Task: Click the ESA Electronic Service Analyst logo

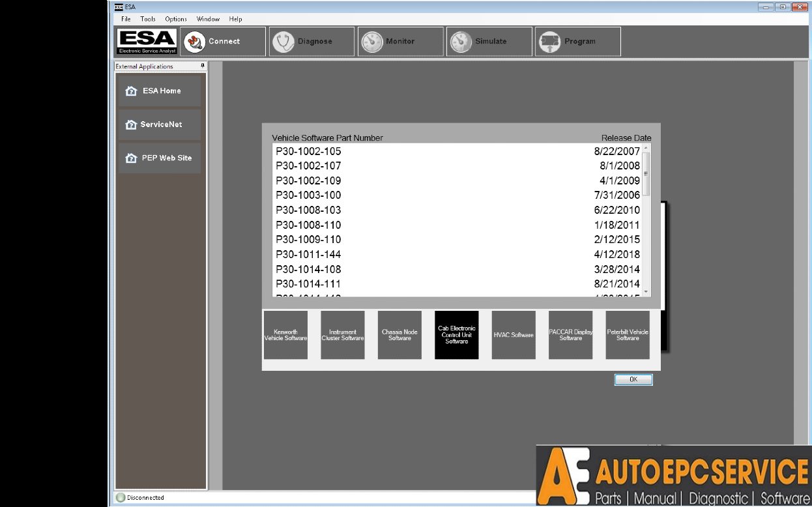Action: (147, 42)
